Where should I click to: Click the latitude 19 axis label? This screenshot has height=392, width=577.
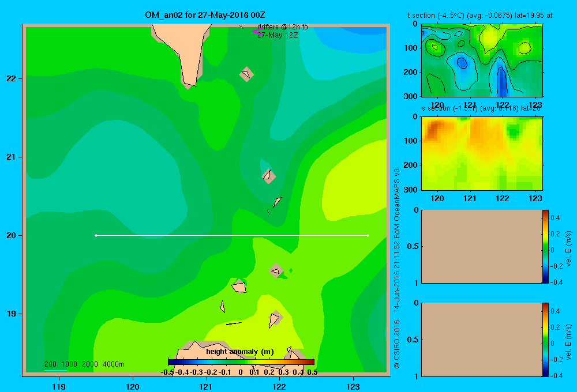click(x=12, y=314)
